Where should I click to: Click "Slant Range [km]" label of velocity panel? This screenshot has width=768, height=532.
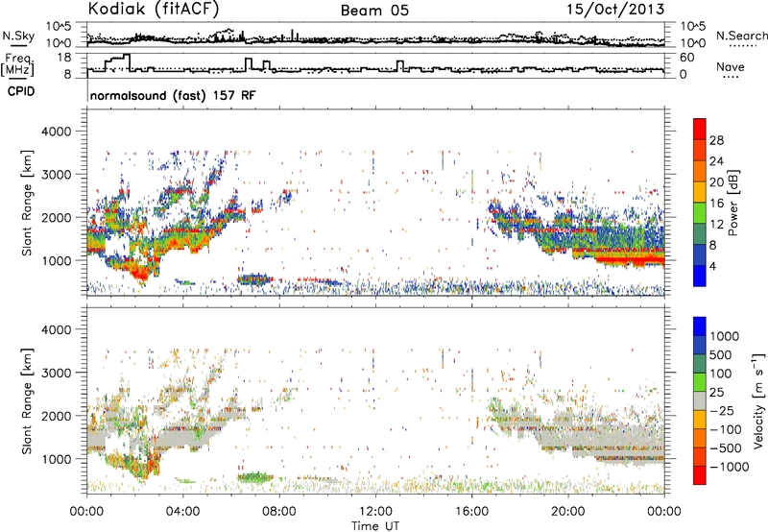[27, 400]
